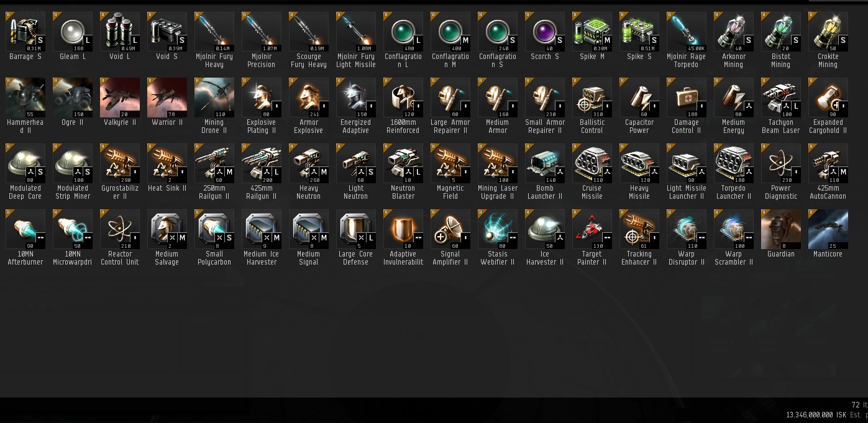Click the Valkyrie II drone icon
Screen dimensions: 868x423
(120, 98)
